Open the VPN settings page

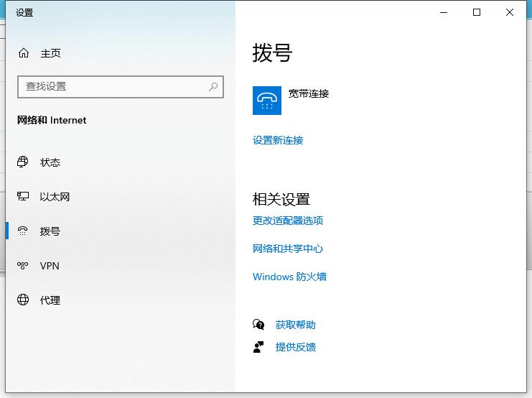click(x=50, y=266)
